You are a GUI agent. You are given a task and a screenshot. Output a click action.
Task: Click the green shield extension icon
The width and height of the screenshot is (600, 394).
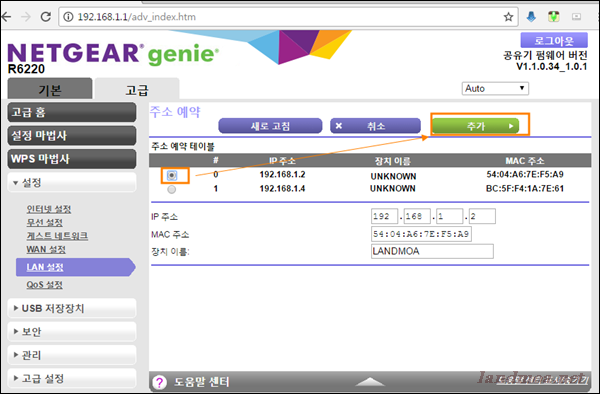tap(554, 17)
